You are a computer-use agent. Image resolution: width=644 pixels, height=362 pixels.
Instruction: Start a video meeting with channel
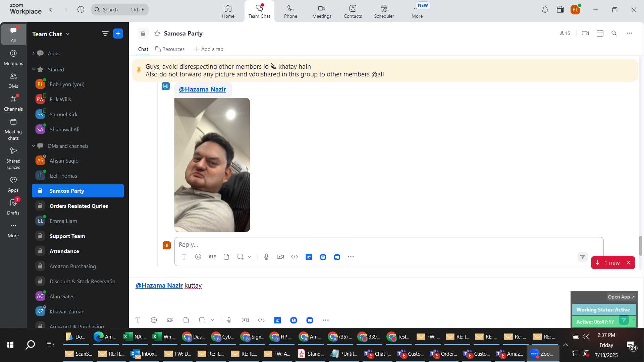[585, 33]
